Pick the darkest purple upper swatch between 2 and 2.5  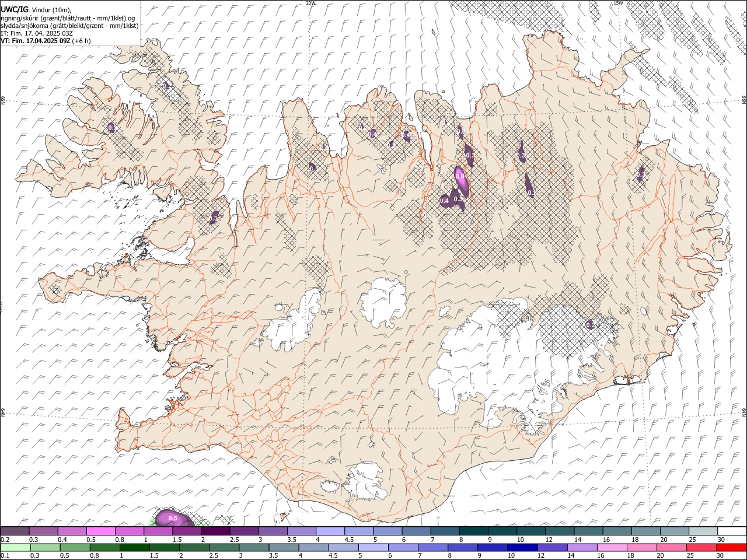pyautogui.click(x=215, y=531)
